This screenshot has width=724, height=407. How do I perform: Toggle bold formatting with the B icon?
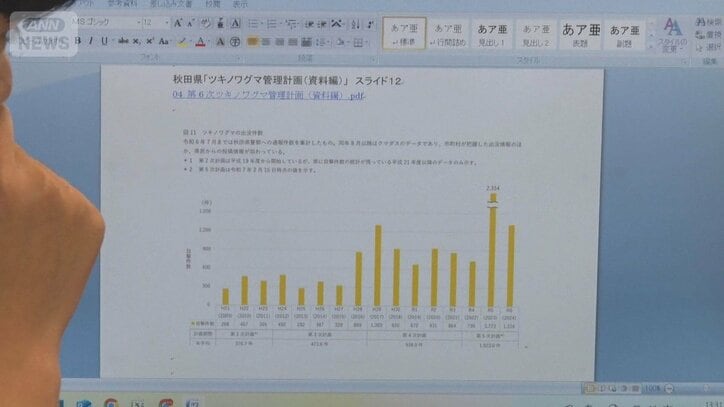78,41
